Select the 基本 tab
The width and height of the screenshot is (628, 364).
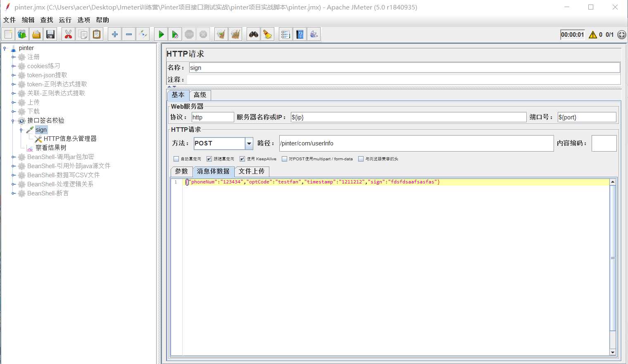coord(178,95)
